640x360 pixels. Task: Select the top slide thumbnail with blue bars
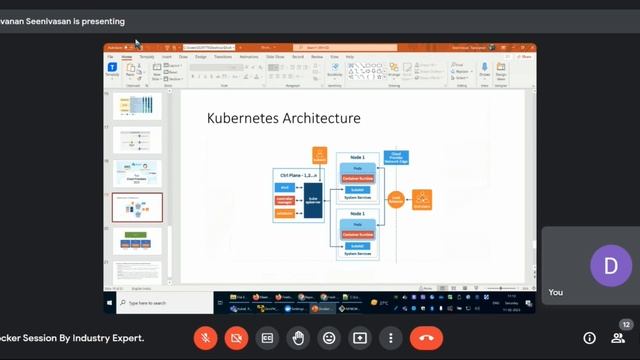pos(137,106)
